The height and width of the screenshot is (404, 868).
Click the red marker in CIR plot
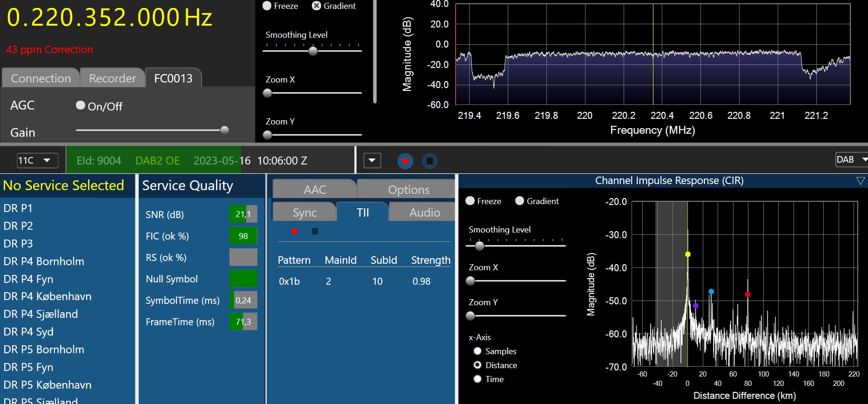coord(747,294)
